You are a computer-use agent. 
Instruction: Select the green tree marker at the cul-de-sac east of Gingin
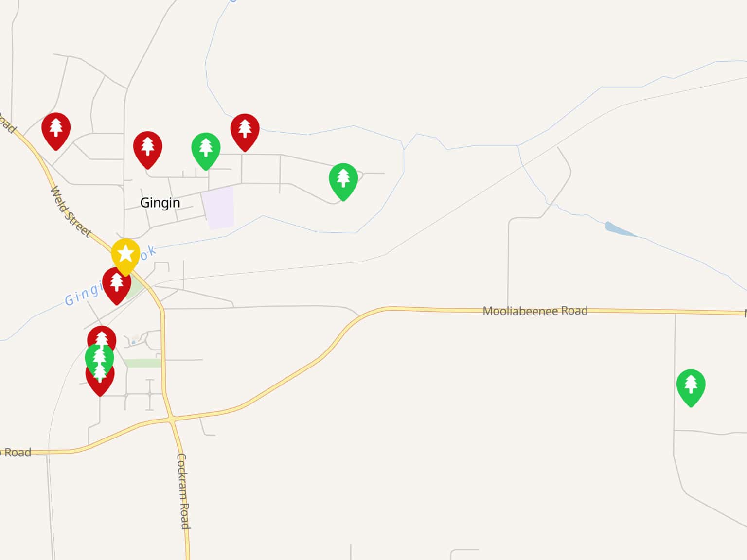[343, 181]
